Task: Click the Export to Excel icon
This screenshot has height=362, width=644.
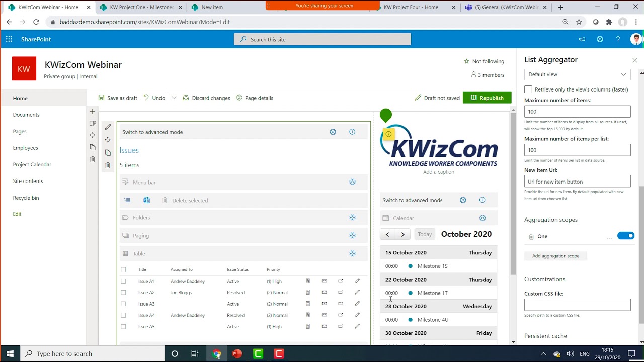Action: pyautogui.click(x=146, y=200)
